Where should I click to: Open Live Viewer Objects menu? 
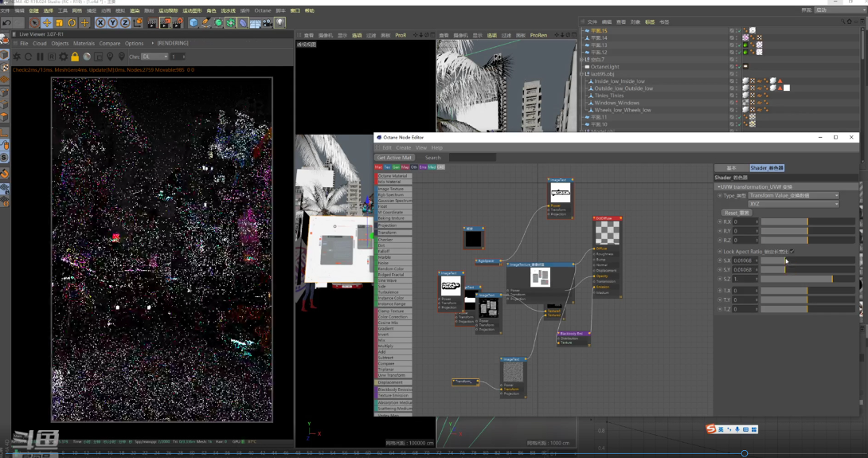[60, 43]
